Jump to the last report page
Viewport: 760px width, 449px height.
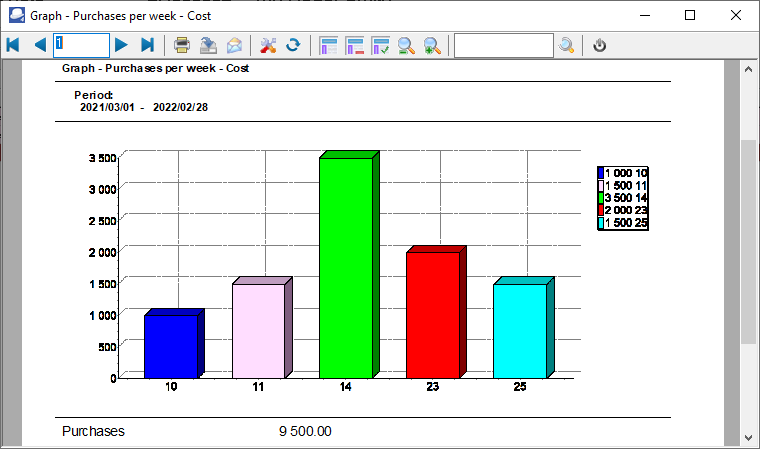tap(147, 45)
